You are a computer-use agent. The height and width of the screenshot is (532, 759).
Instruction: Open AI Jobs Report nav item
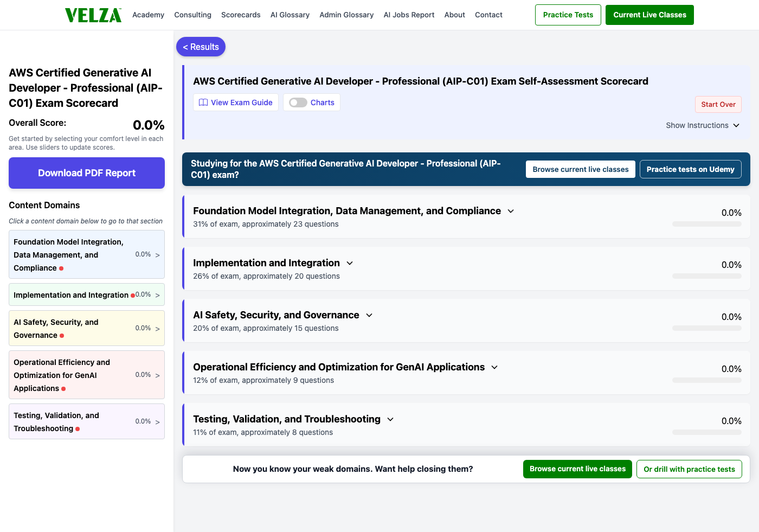click(409, 15)
